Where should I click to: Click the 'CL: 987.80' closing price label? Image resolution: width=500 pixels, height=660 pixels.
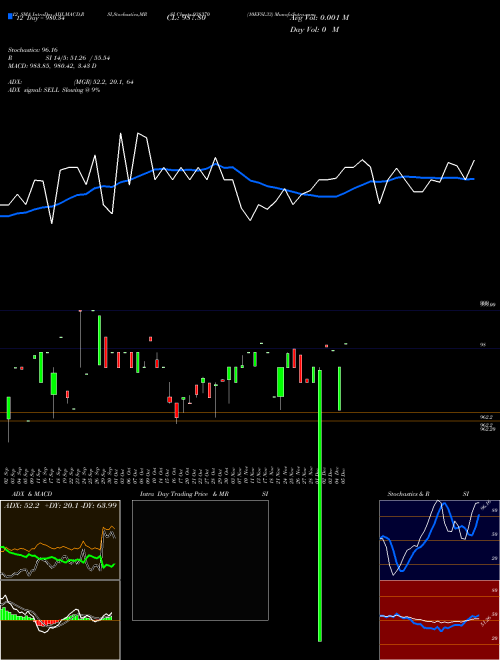[186, 18]
